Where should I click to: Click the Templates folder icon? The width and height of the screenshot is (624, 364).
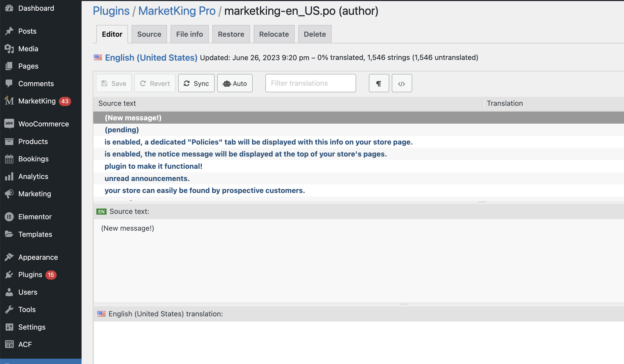[x=9, y=234]
